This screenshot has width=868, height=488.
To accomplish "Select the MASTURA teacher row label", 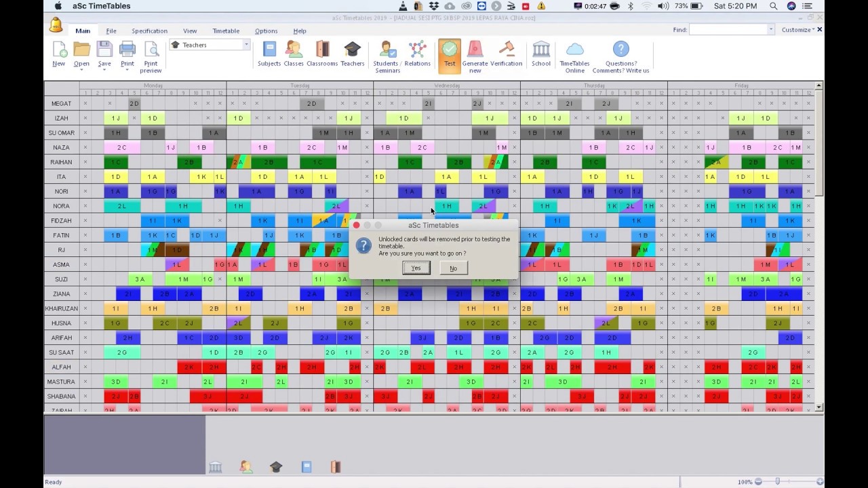I will click(62, 382).
